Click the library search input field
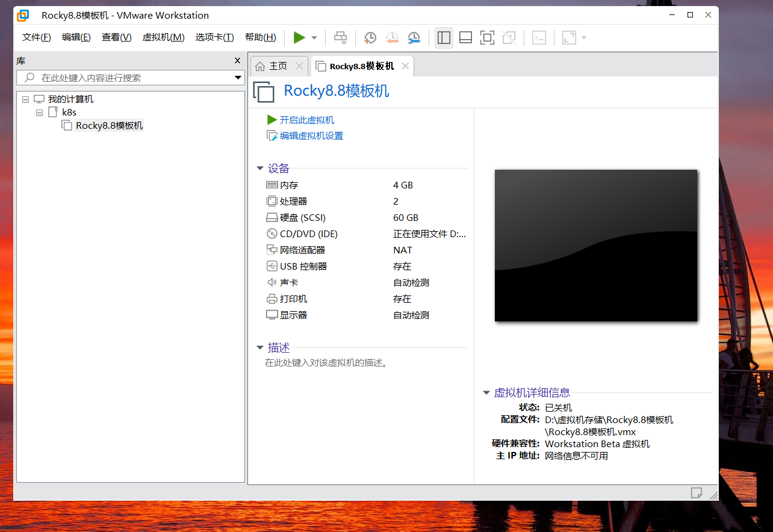The image size is (773, 532). pyautogui.click(x=125, y=78)
